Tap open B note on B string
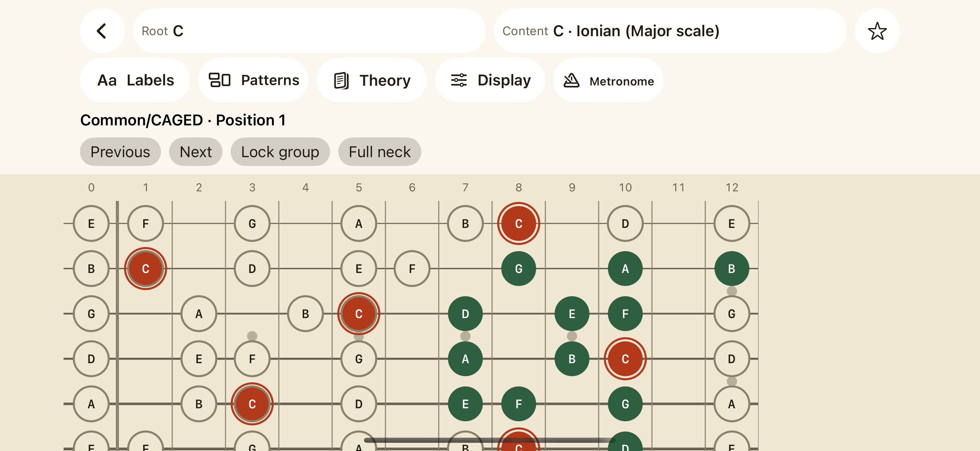 [91, 269]
